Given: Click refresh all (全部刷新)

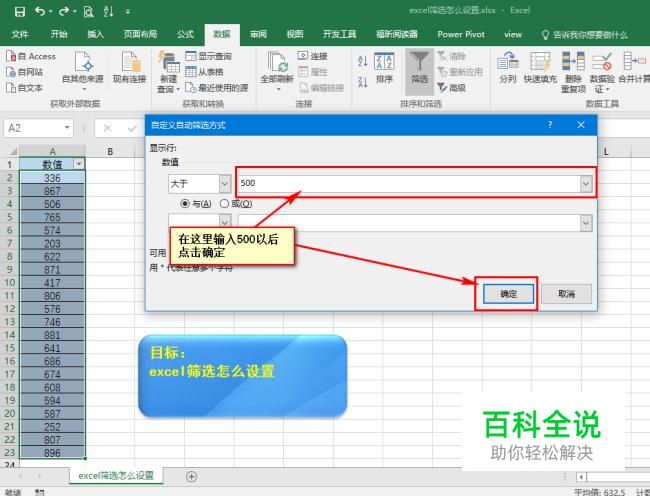Looking at the screenshot, I should [277, 71].
